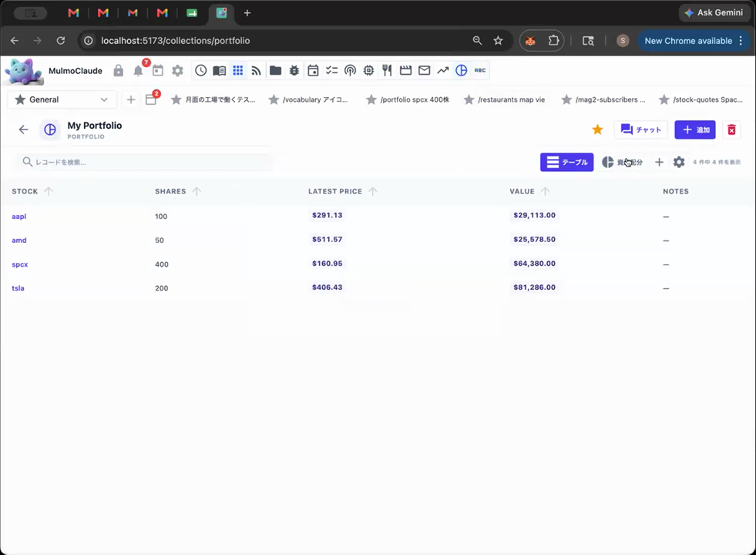Open bookmark /portfolio spcx 400株
756x555 pixels.
[408, 99]
